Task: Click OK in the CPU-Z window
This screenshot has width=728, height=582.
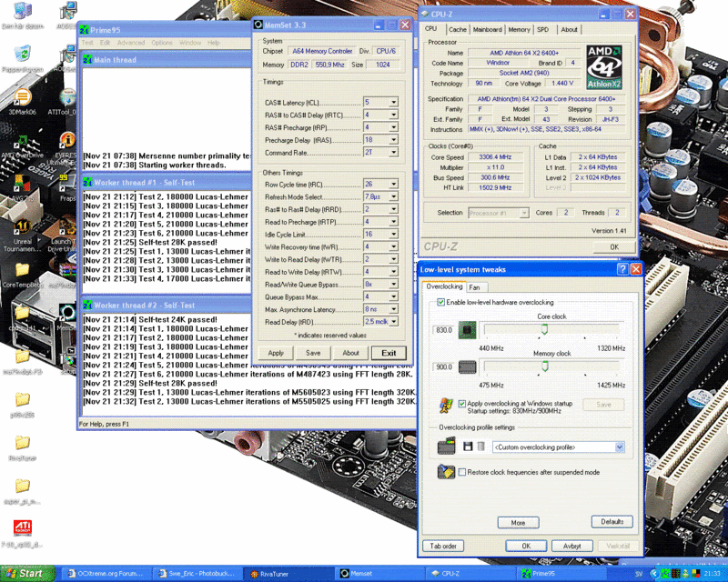Action: pos(613,247)
